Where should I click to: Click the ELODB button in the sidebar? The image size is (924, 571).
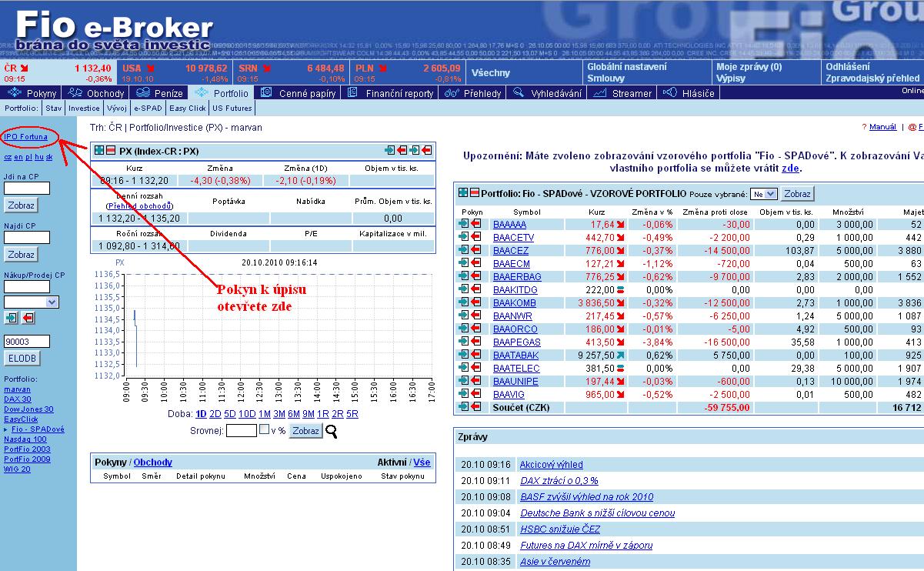[22, 358]
